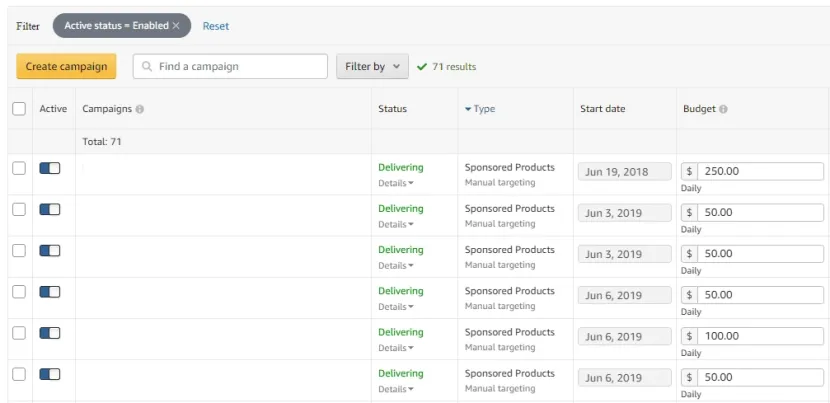This screenshot has height=403, width=830.
Task: Toggle off the Jun 19, 2018 campaign
Action: [50, 168]
